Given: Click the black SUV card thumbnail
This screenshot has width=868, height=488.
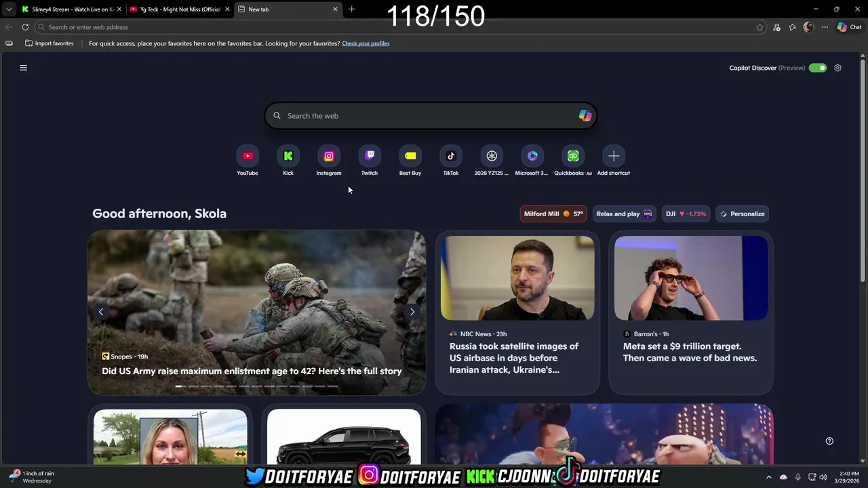Looking at the screenshot, I should pyautogui.click(x=344, y=436).
